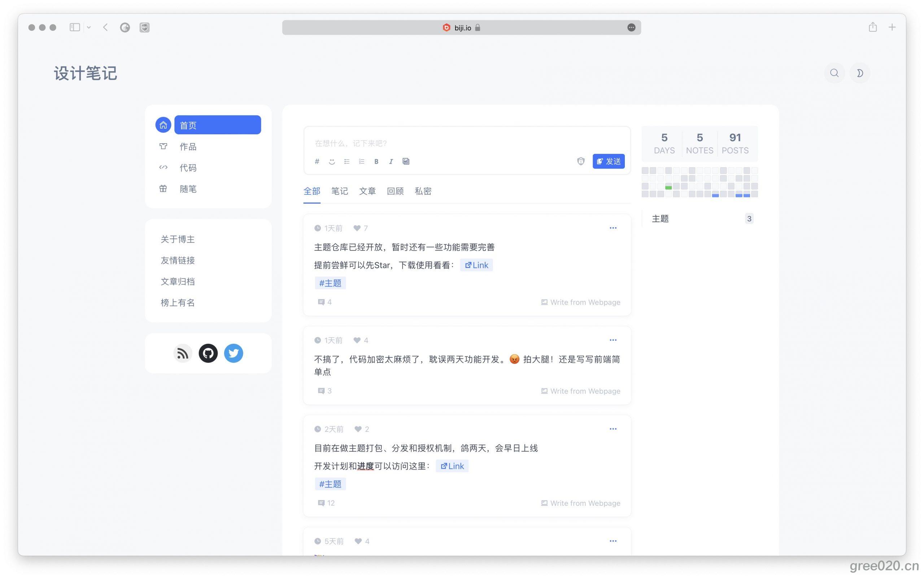Open the 4 comments on first note
This screenshot has width=924, height=578.
click(x=324, y=302)
